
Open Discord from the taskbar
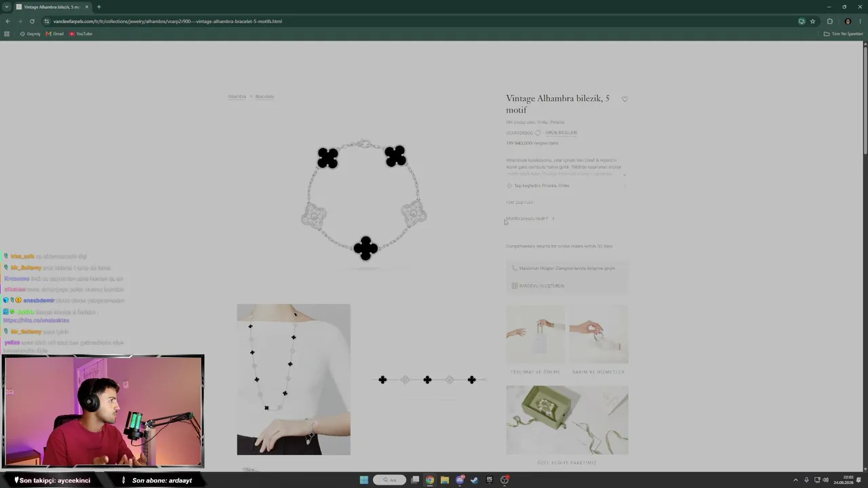(460, 480)
